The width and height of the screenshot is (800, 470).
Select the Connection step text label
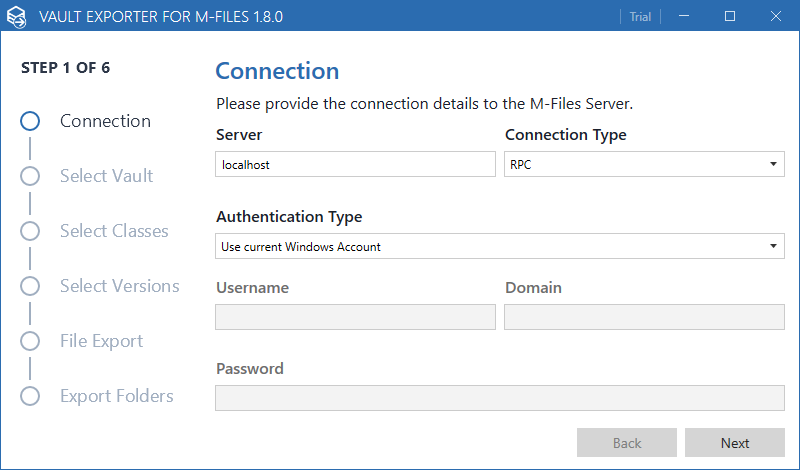pos(105,121)
